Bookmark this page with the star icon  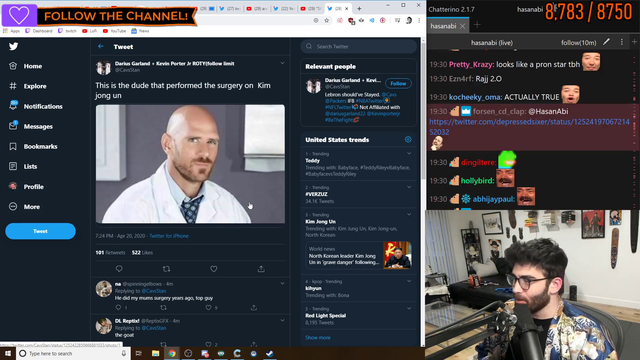coord(327,20)
